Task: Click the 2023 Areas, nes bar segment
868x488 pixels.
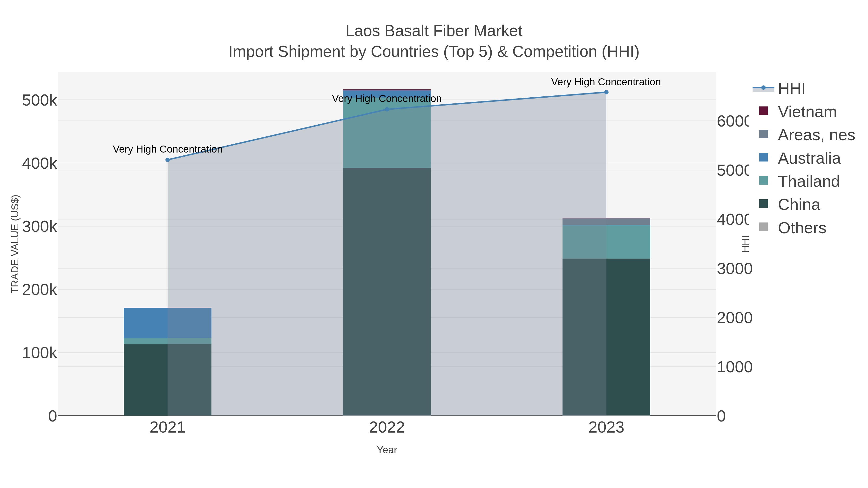Action: [606, 222]
